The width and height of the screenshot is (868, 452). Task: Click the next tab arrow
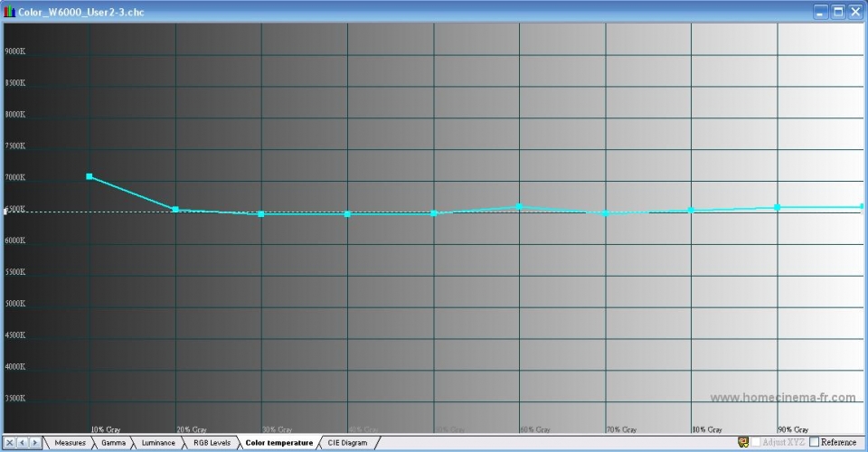[35, 443]
